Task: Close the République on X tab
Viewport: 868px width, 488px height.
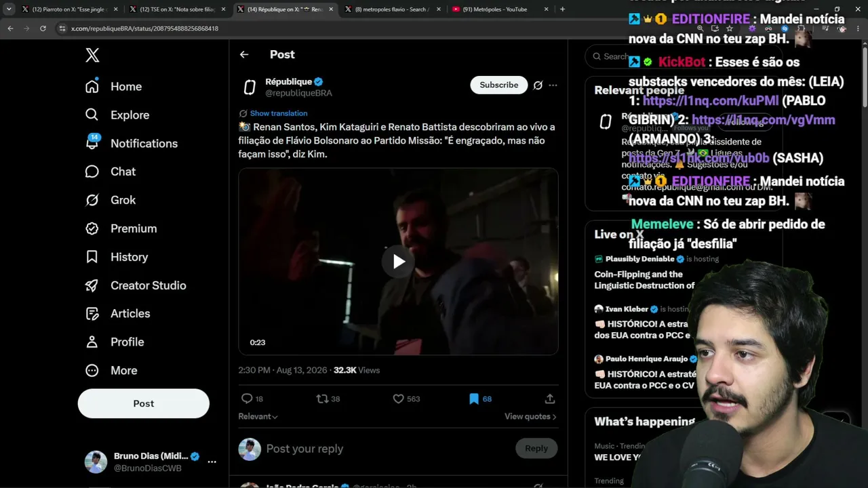Action: click(x=331, y=9)
